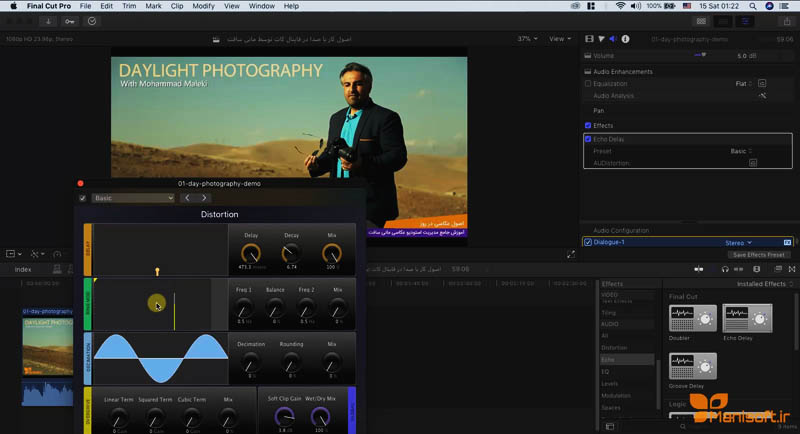This screenshot has height=434, width=800.
Task: Click the Soft Clip Gain knob
Action: pos(284,417)
